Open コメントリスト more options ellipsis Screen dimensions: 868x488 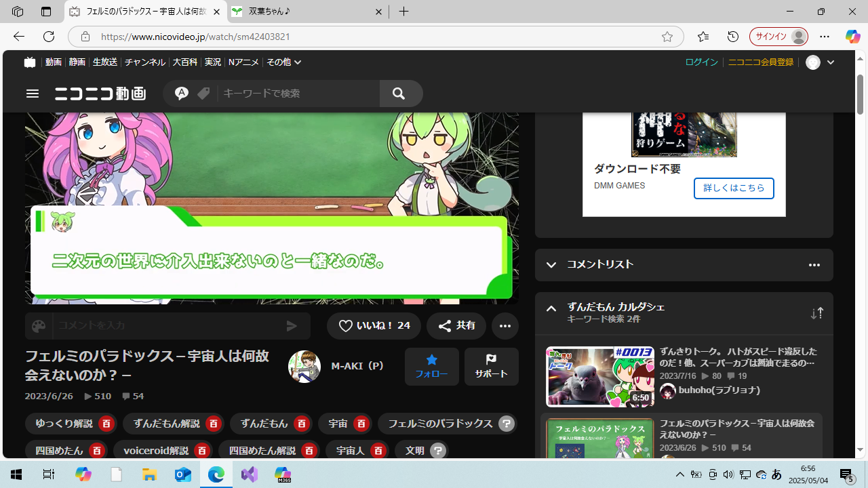coord(814,265)
